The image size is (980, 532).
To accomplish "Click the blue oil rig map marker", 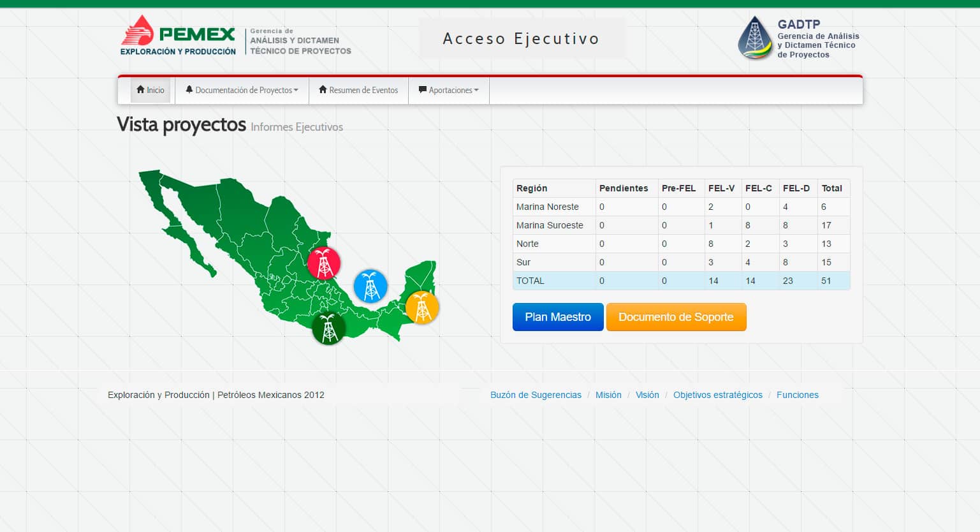I will click(x=370, y=286).
